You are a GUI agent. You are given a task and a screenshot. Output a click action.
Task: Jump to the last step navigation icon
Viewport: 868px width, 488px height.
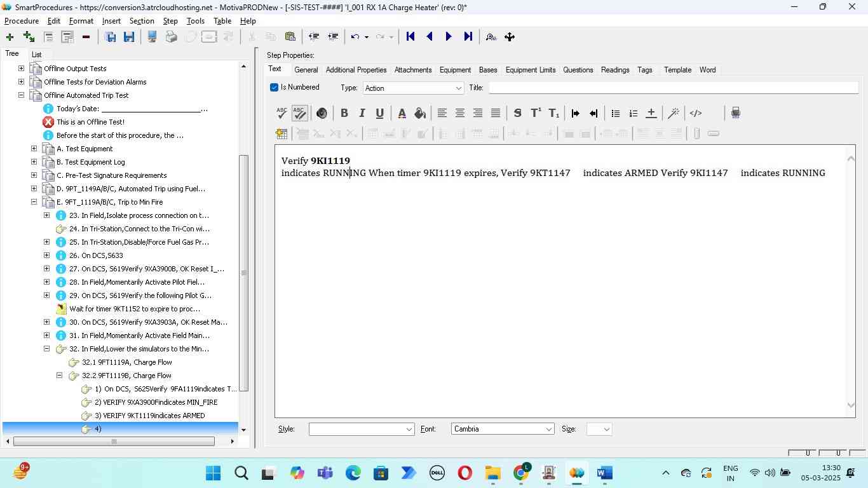point(468,37)
